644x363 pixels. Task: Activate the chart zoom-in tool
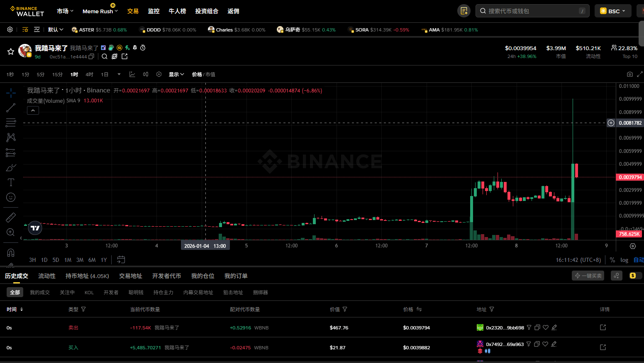(x=11, y=232)
